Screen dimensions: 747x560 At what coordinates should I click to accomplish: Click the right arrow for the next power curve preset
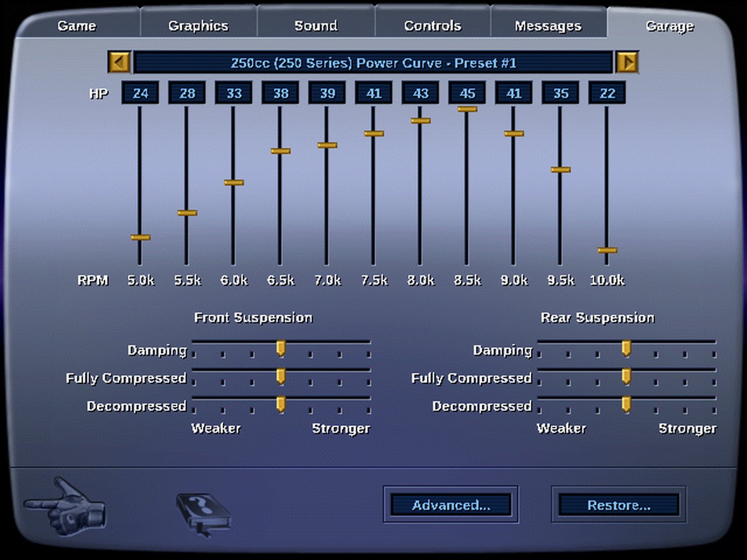tap(627, 62)
